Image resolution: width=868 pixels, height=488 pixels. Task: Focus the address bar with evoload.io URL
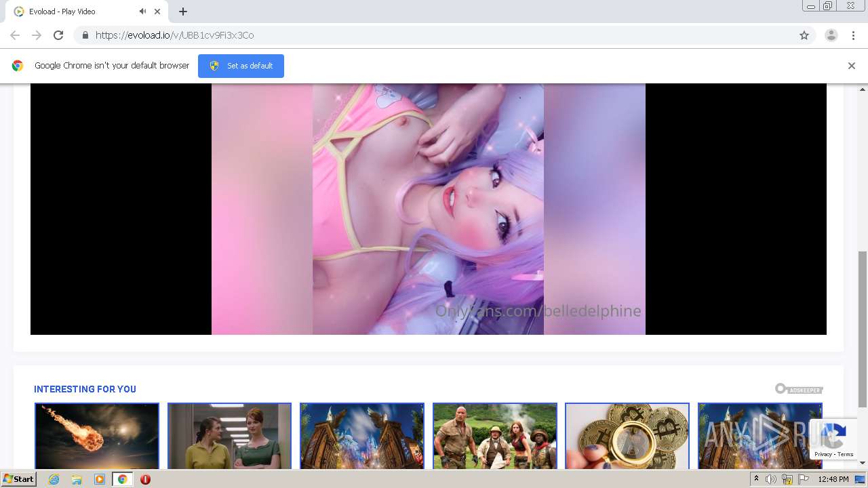pyautogui.click(x=434, y=35)
